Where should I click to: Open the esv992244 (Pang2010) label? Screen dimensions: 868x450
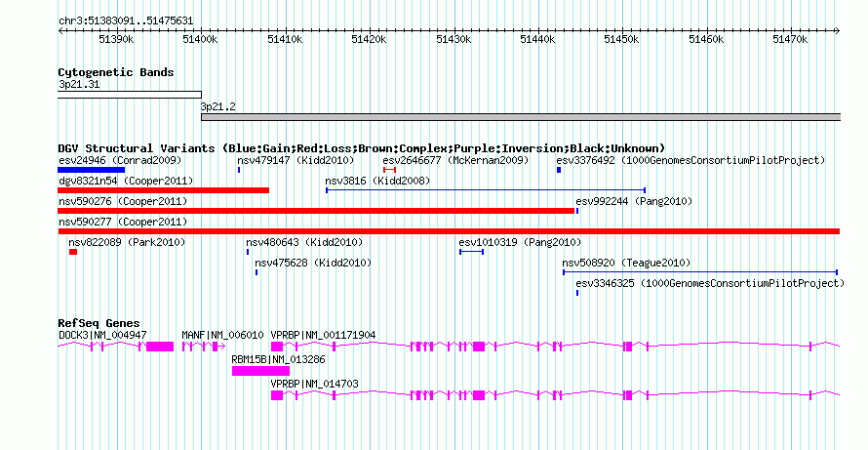pos(634,202)
